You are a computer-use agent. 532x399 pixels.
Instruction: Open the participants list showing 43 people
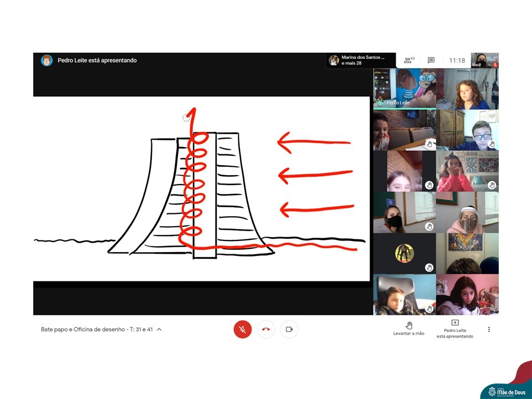(x=409, y=60)
